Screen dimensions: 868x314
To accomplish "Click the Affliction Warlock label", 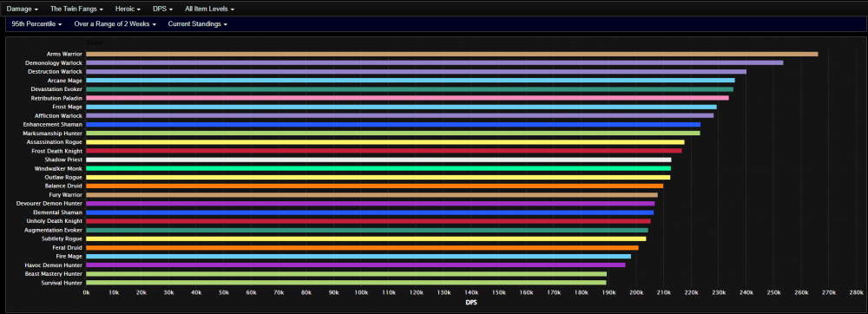I will pyautogui.click(x=58, y=115).
